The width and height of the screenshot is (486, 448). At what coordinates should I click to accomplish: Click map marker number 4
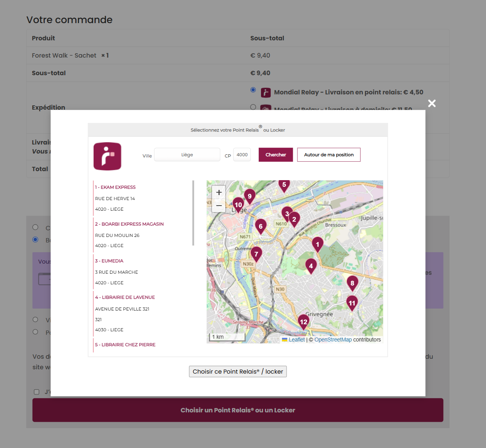[311, 266]
